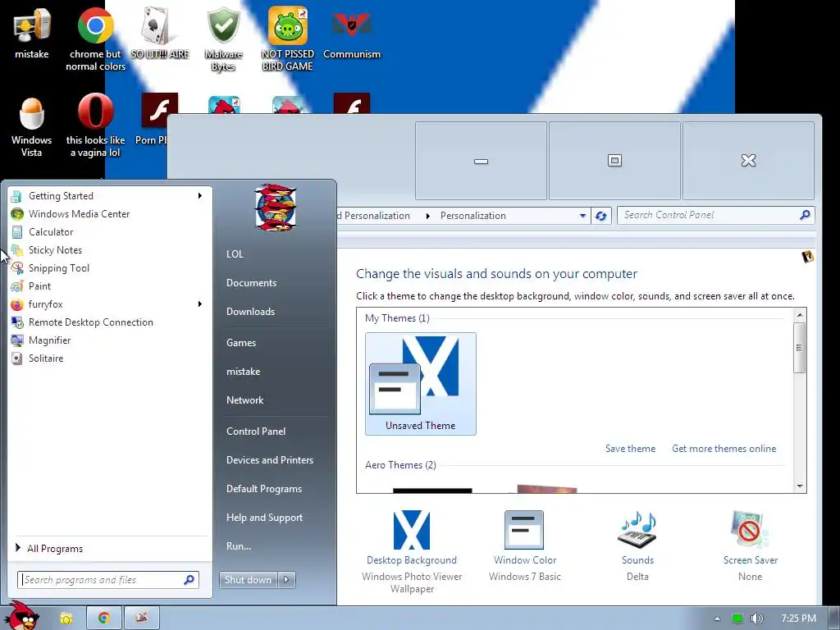Open Default Programs from Start menu
The image size is (840, 630).
(263, 489)
